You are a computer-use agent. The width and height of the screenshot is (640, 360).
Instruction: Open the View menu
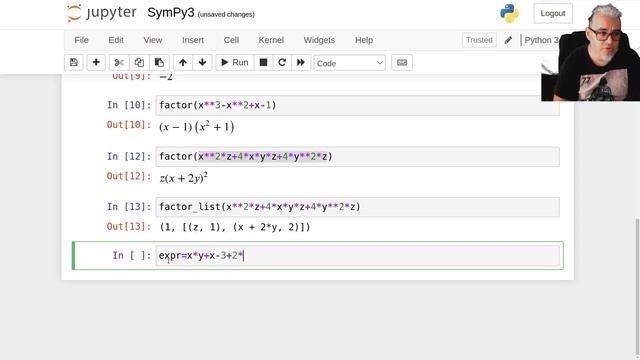153,40
